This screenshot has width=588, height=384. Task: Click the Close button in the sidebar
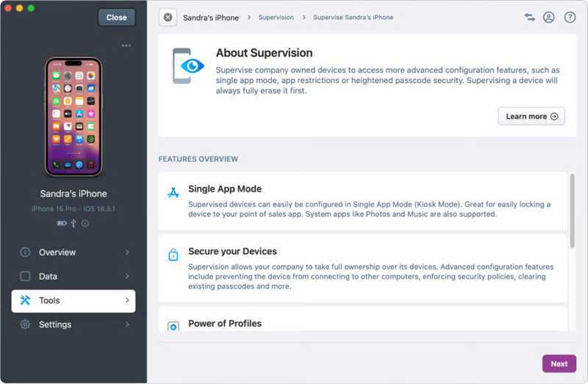[116, 18]
